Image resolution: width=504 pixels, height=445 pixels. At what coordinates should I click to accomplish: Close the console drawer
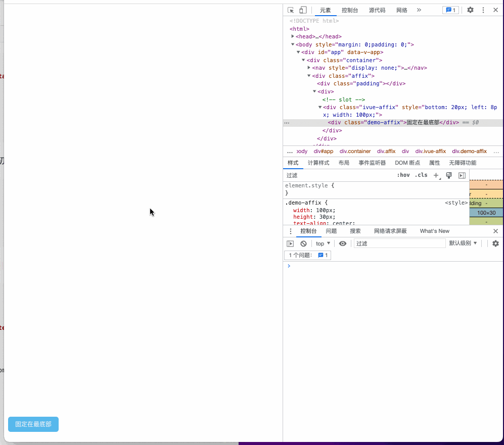pos(495,231)
